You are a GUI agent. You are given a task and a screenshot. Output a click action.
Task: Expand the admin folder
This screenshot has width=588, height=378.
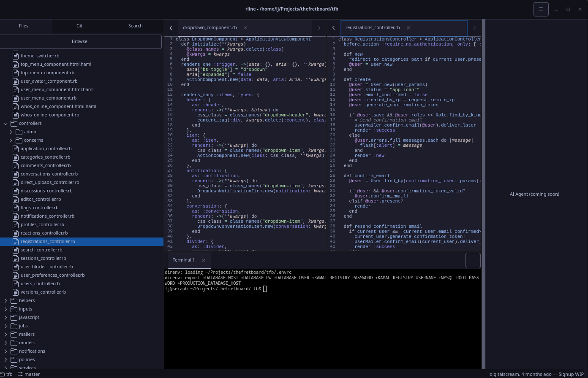coord(11,132)
